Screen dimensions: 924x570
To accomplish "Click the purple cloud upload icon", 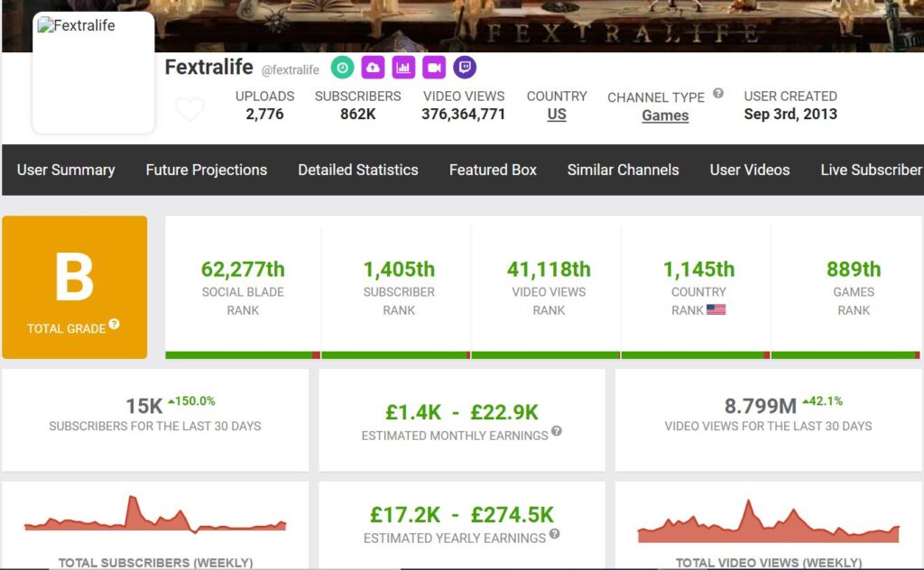I will [373, 67].
